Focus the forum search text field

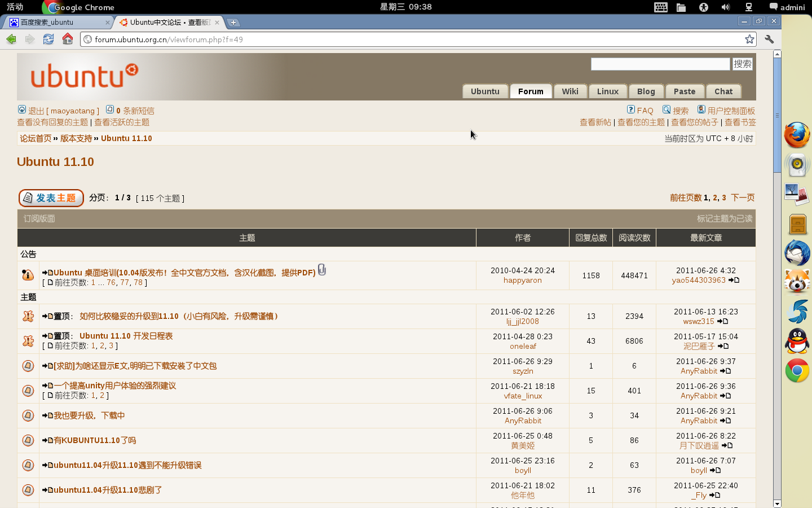pos(660,64)
